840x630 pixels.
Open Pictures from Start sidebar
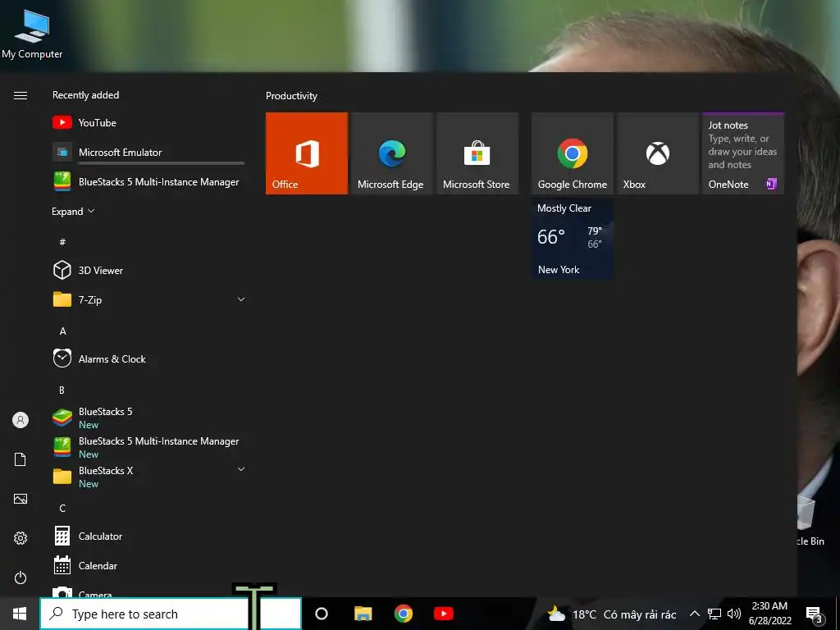pyautogui.click(x=21, y=499)
